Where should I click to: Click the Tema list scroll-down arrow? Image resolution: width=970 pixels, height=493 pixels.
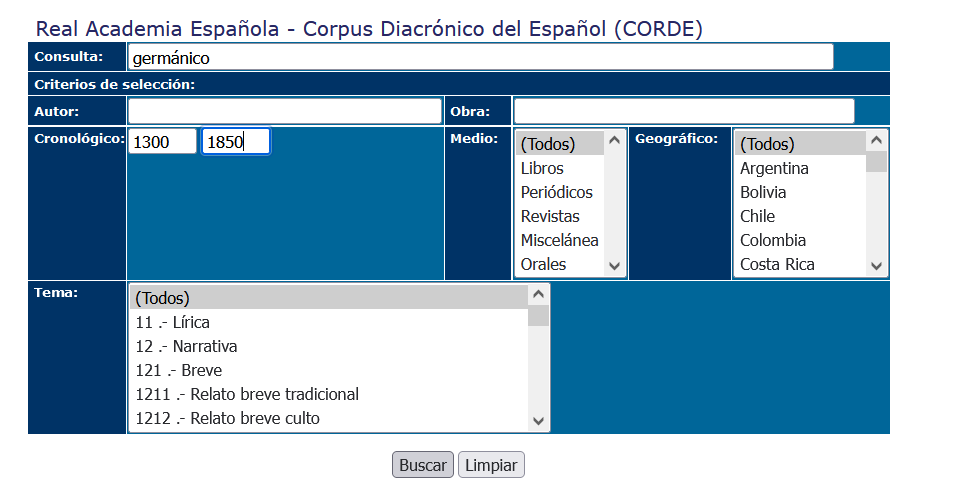point(539,421)
